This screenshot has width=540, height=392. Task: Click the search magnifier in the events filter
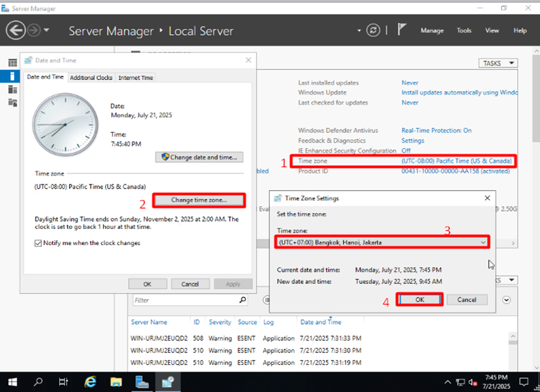[x=242, y=300]
